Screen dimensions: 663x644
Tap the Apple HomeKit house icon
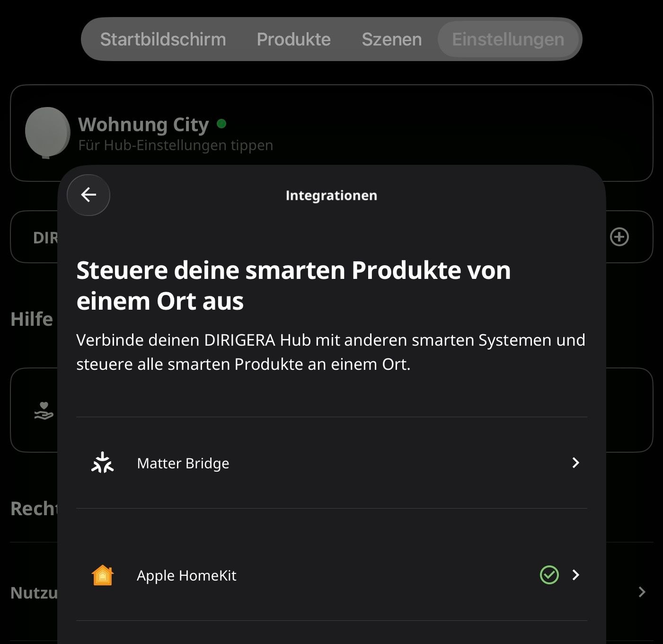click(x=103, y=575)
